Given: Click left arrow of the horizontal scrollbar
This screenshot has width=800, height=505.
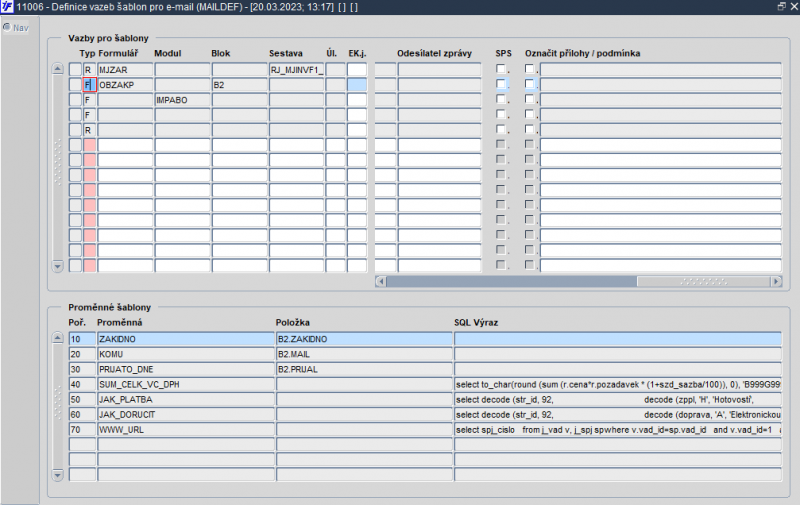Looking at the screenshot, I should [380, 281].
